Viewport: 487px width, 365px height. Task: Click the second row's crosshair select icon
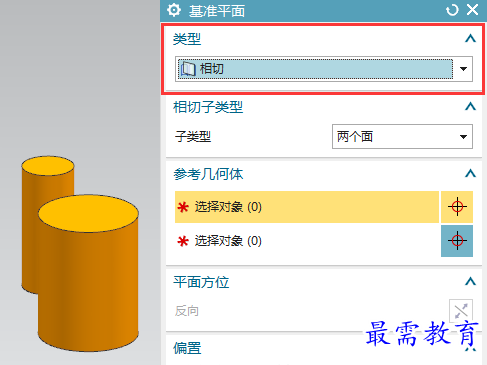coord(457,241)
